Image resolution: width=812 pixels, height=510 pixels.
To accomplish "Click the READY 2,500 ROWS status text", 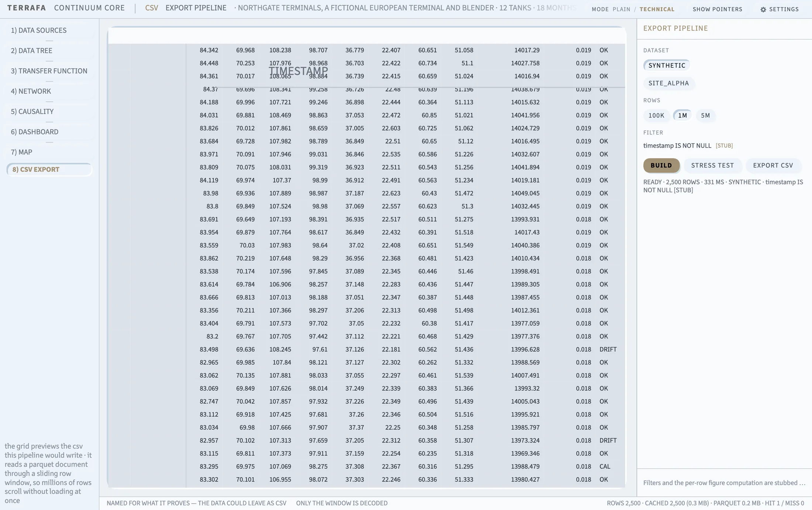I will 723,186.
